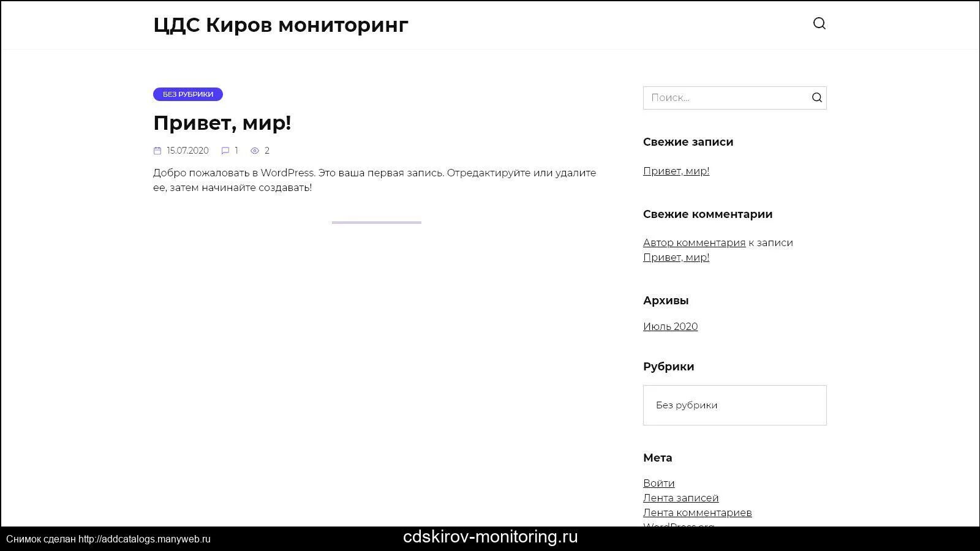Image resolution: width=980 pixels, height=551 pixels.
Task: Click the Войти login link
Action: click(659, 484)
